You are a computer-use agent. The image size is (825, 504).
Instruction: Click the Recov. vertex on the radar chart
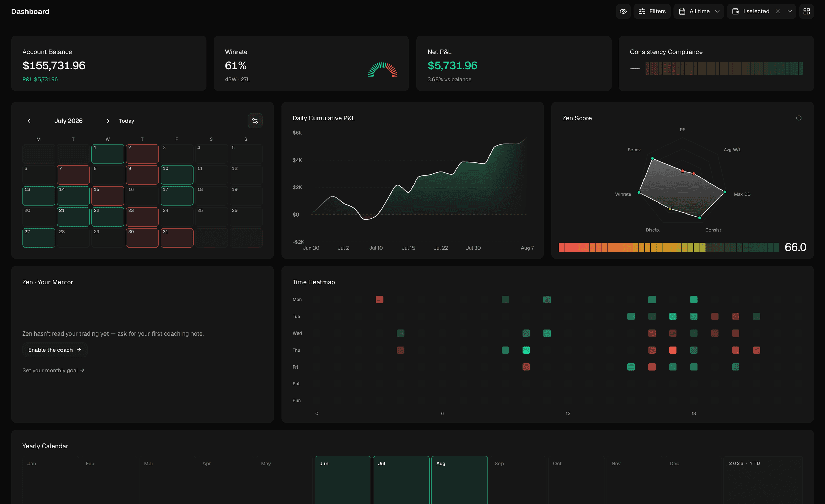(x=652, y=158)
